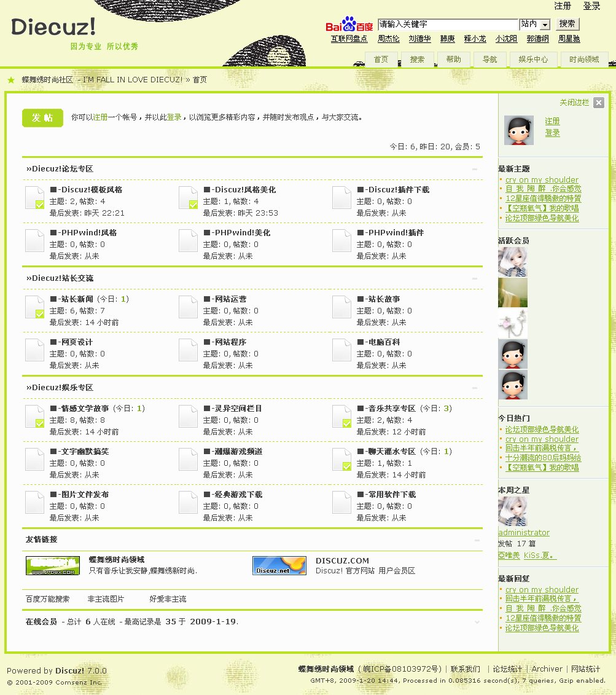The image size is (616, 695).
Task: Collapse the Diecuz!娱乐专区 section
Action: coord(475,388)
